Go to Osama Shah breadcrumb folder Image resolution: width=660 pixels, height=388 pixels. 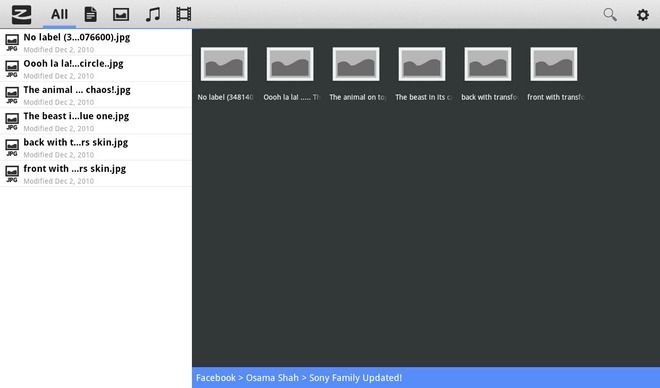[272, 377]
